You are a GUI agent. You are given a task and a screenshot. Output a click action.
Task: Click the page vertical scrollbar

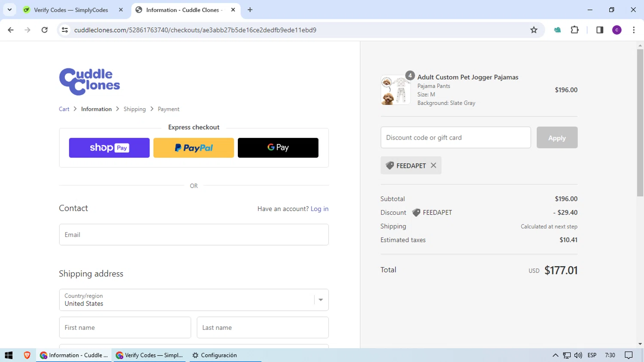click(x=640, y=122)
